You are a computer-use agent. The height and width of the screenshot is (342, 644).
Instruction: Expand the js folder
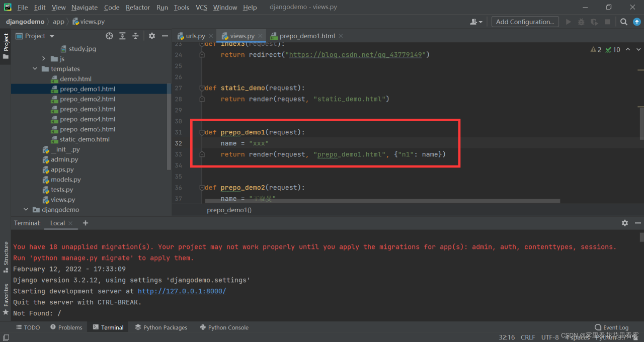44,59
